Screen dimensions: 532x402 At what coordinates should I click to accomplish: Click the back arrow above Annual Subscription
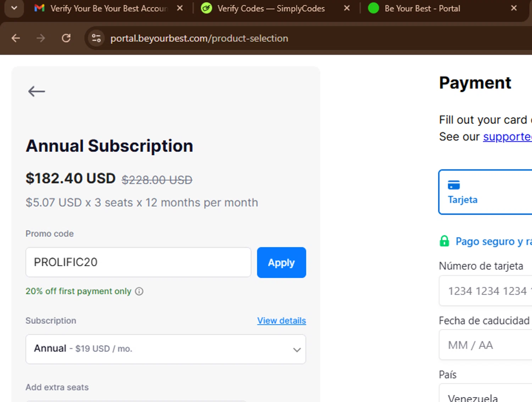pos(37,91)
